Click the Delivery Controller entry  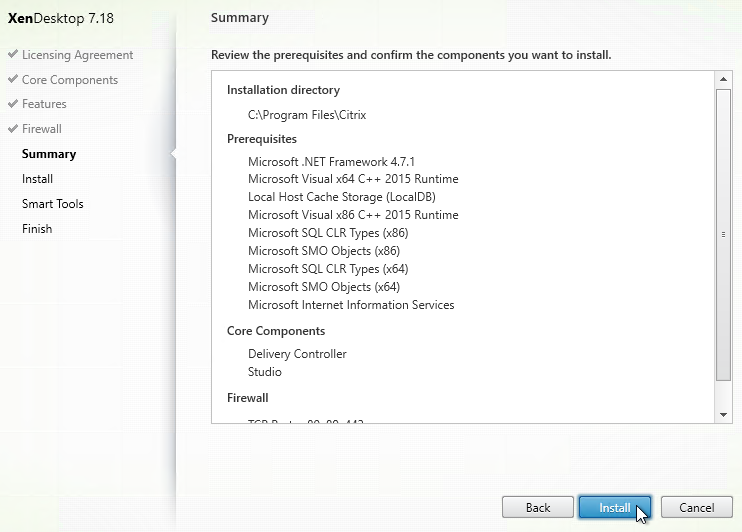coord(297,354)
